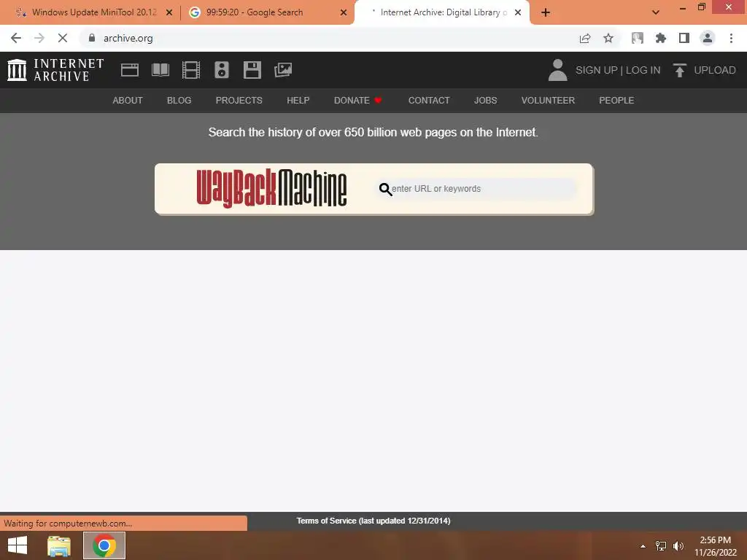Open the VOLUNTEER menu item
Image resolution: width=747 pixels, height=560 pixels.
tap(548, 101)
